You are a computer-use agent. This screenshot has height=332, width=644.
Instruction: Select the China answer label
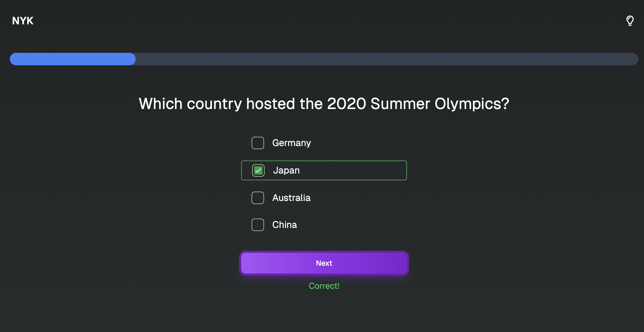point(284,225)
